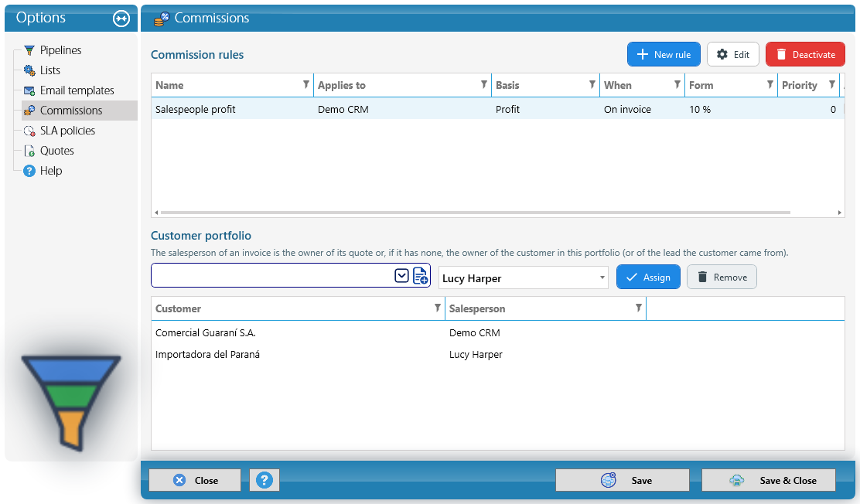This screenshot has height=504, width=860.
Task: Filter the Name column
Action: pyautogui.click(x=306, y=84)
